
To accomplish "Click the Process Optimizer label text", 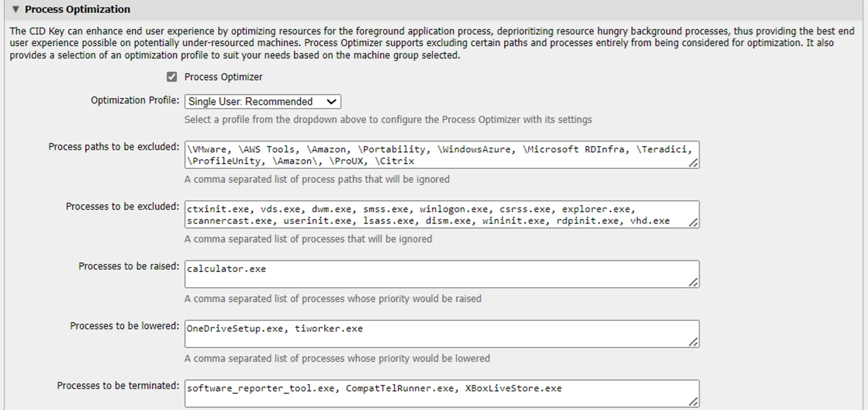I will 223,77.
